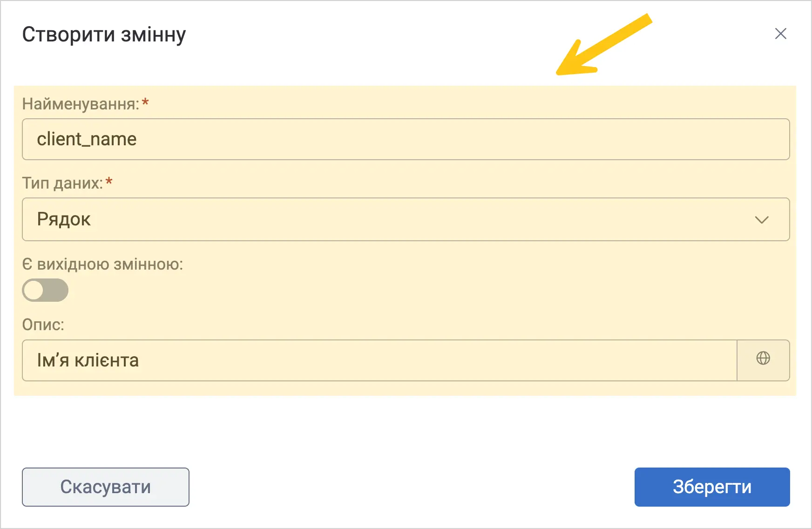The height and width of the screenshot is (529, 812).
Task: Place cursor in the client_name text
Action: pyautogui.click(x=87, y=139)
